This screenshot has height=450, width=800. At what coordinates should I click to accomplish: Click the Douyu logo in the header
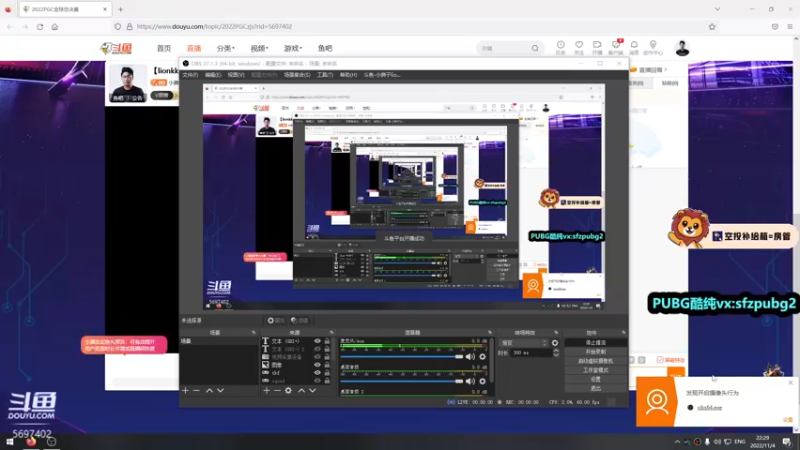pos(116,48)
